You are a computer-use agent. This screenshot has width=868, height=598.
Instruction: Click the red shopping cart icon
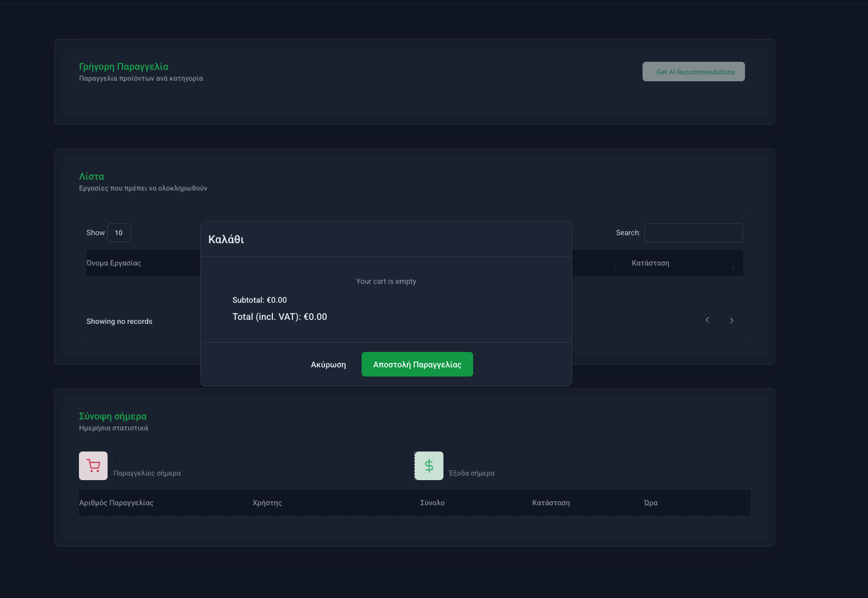coord(93,466)
